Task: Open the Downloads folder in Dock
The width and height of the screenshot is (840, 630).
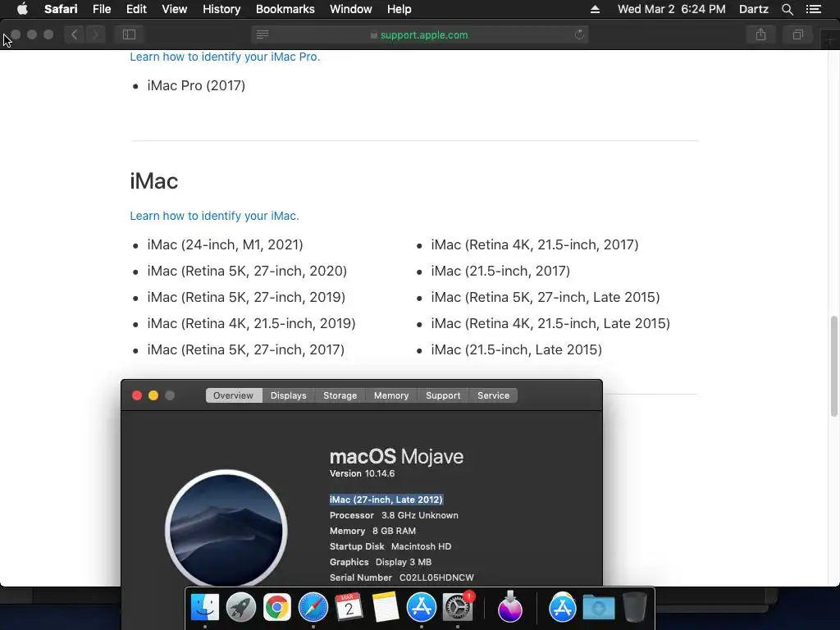Action: [598, 608]
